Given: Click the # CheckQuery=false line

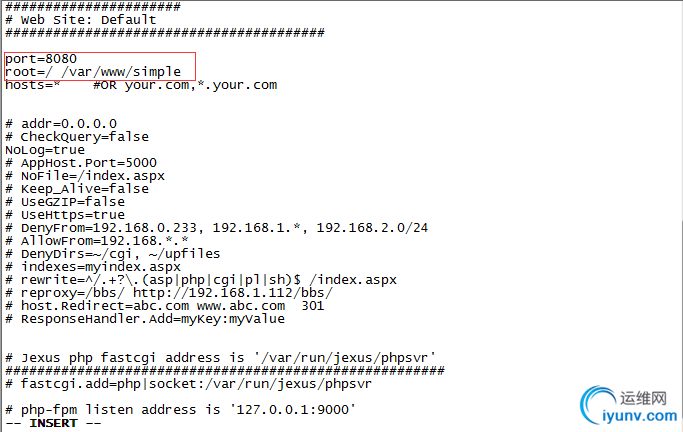Looking at the screenshot, I should [x=77, y=137].
